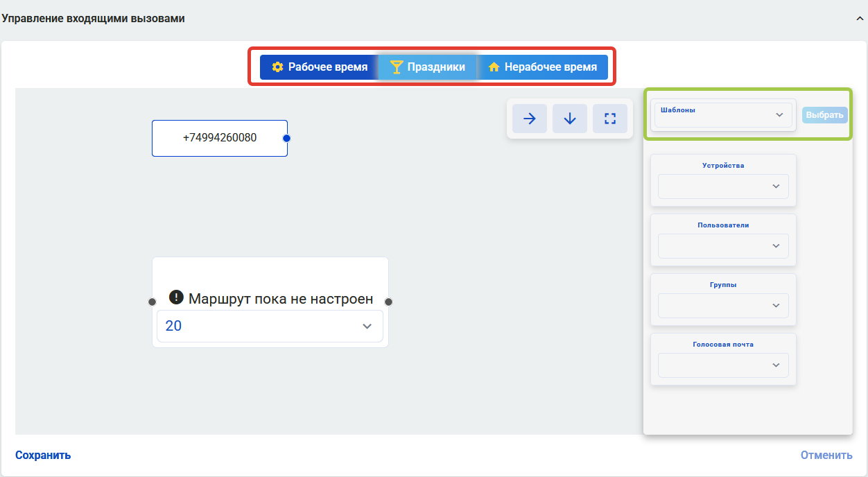
Task: Click the blue connector dot on phone node
Action: click(287, 138)
